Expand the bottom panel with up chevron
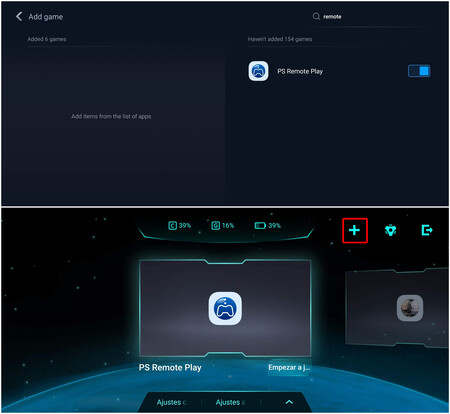 [x=289, y=402]
